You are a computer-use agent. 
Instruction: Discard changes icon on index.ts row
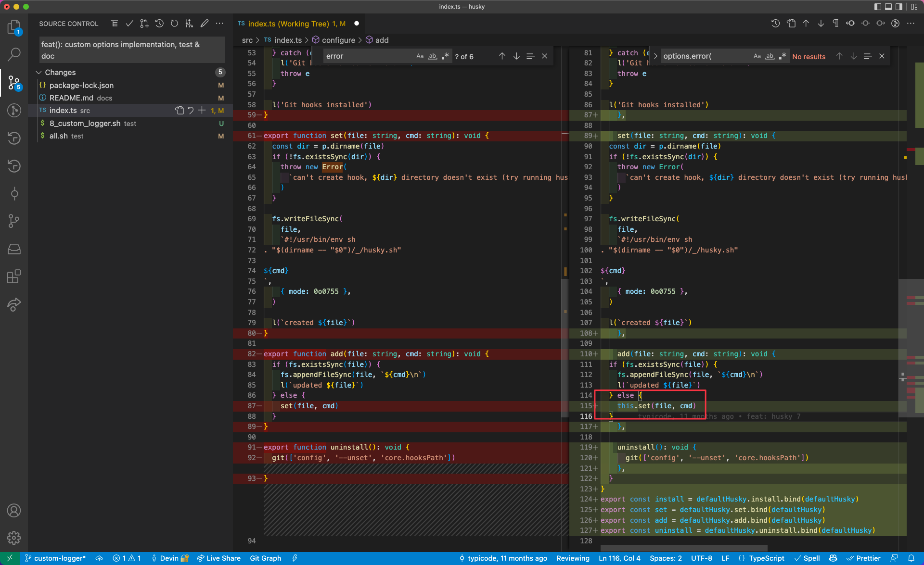point(191,111)
